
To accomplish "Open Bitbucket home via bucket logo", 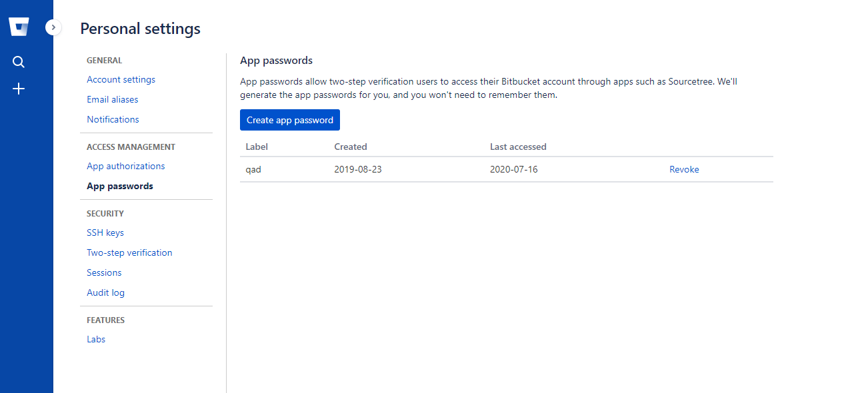I will 19,27.
